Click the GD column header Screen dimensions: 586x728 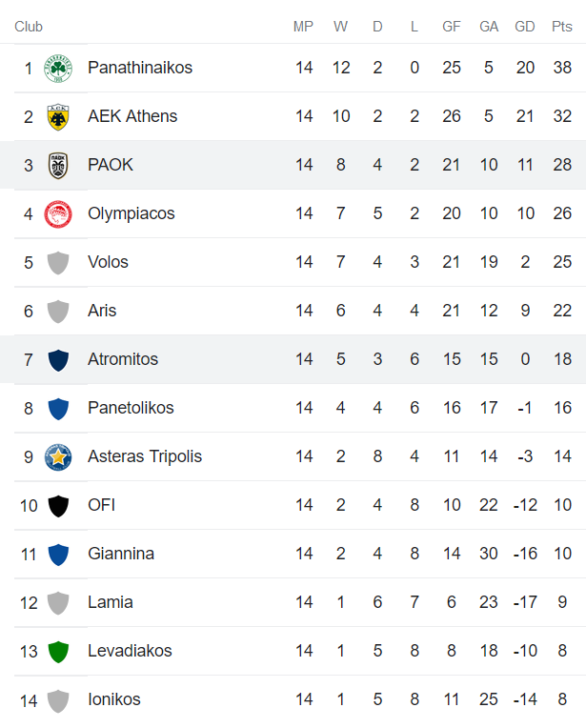tap(525, 27)
